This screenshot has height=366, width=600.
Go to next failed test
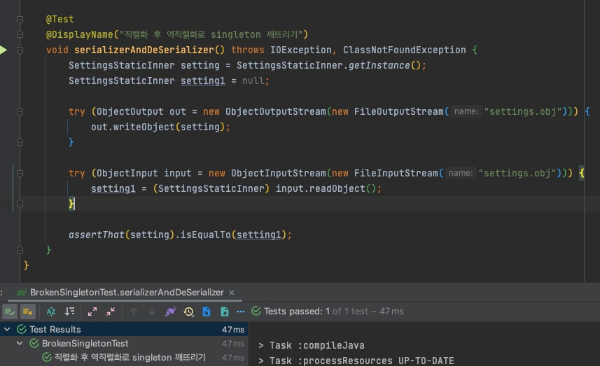point(152,312)
